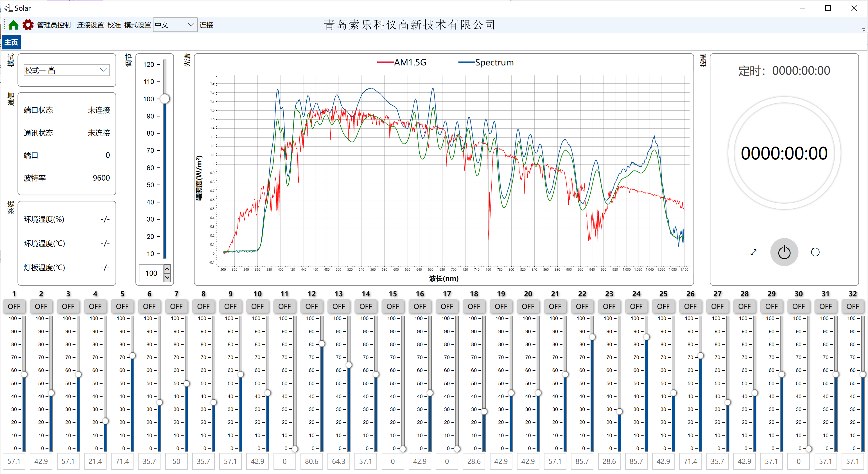Switch on channel 32 OFF toggle
This screenshot has height=474, width=868.
coord(852,306)
